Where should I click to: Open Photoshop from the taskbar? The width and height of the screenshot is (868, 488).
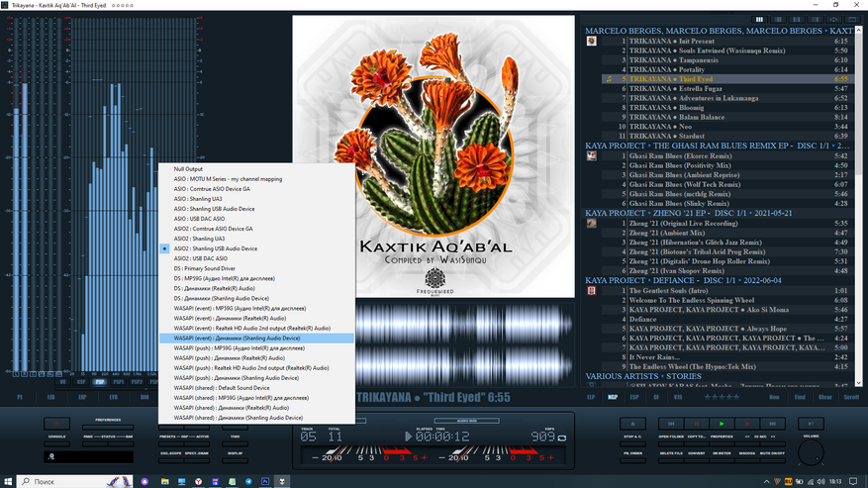[265, 481]
